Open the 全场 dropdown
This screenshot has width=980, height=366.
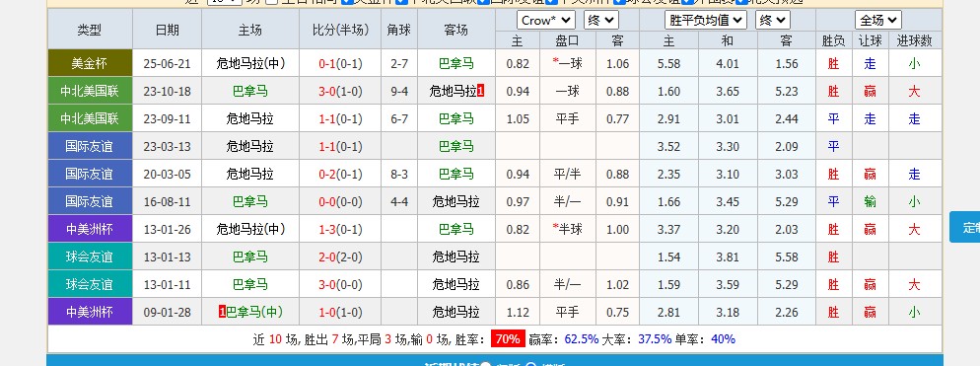tap(878, 20)
